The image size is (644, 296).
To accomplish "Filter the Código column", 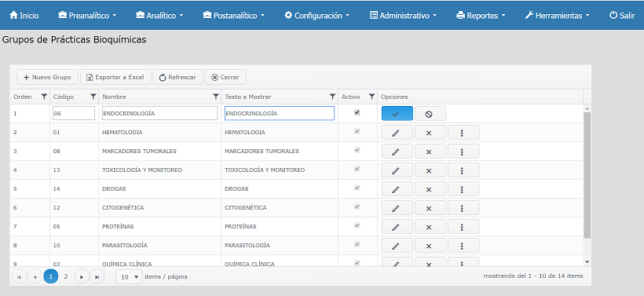I will 93,97.
